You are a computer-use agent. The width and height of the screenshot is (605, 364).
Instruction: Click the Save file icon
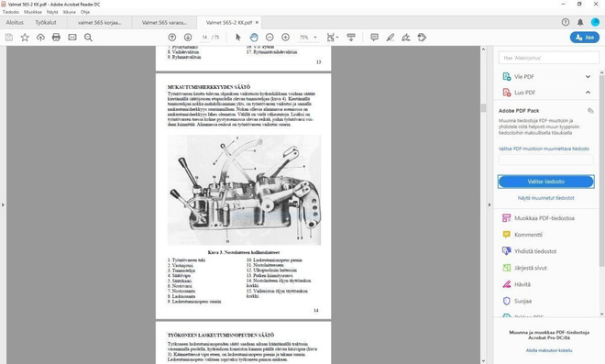click(x=9, y=38)
